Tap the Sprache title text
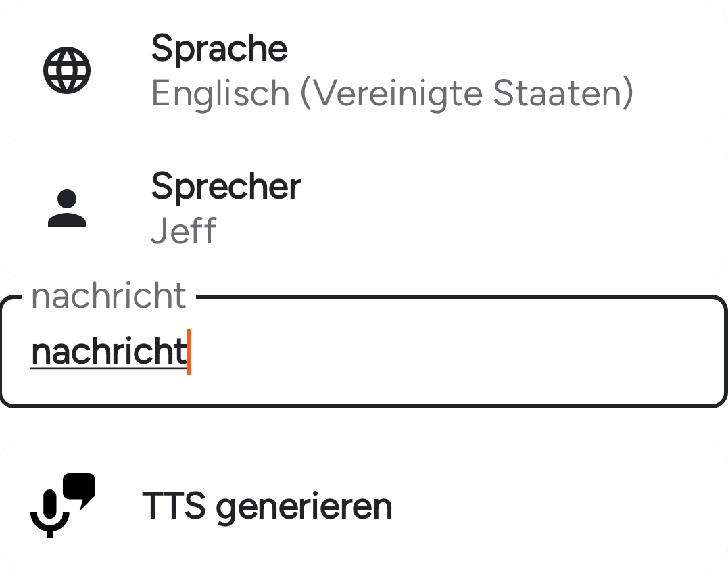 click(x=219, y=49)
